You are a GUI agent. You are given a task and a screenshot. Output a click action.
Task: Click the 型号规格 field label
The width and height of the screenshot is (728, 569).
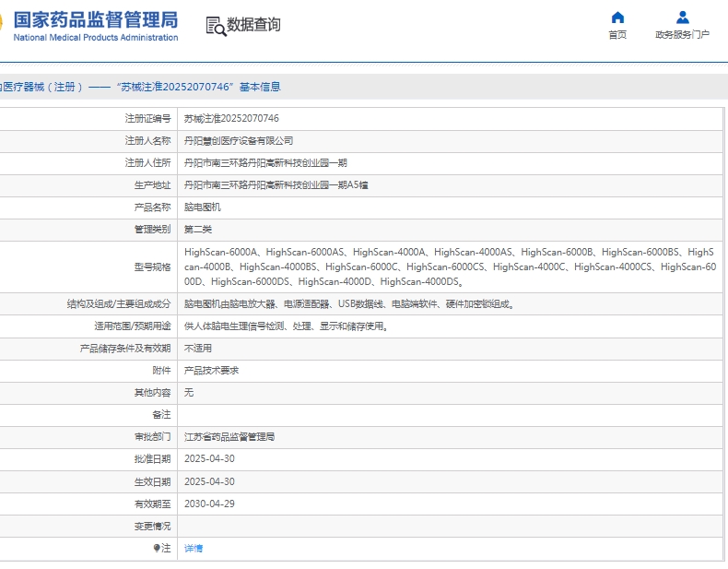[x=152, y=267]
